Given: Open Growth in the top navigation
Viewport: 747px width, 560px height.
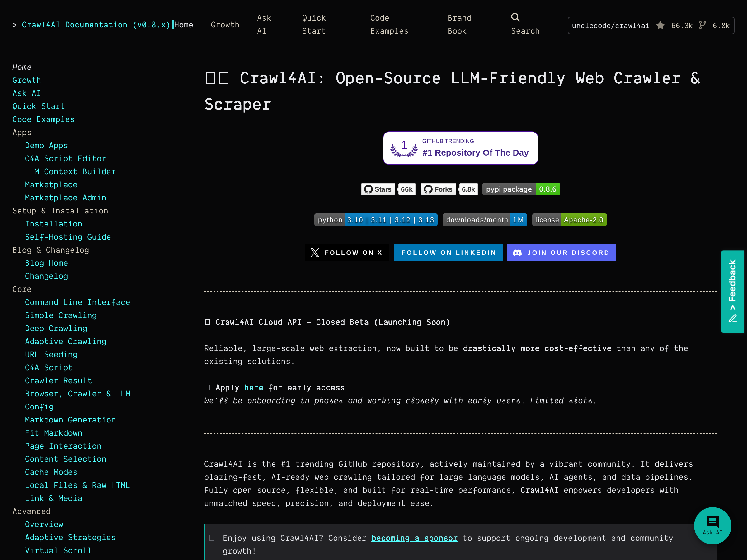Looking at the screenshot, I should pos(225,25).
